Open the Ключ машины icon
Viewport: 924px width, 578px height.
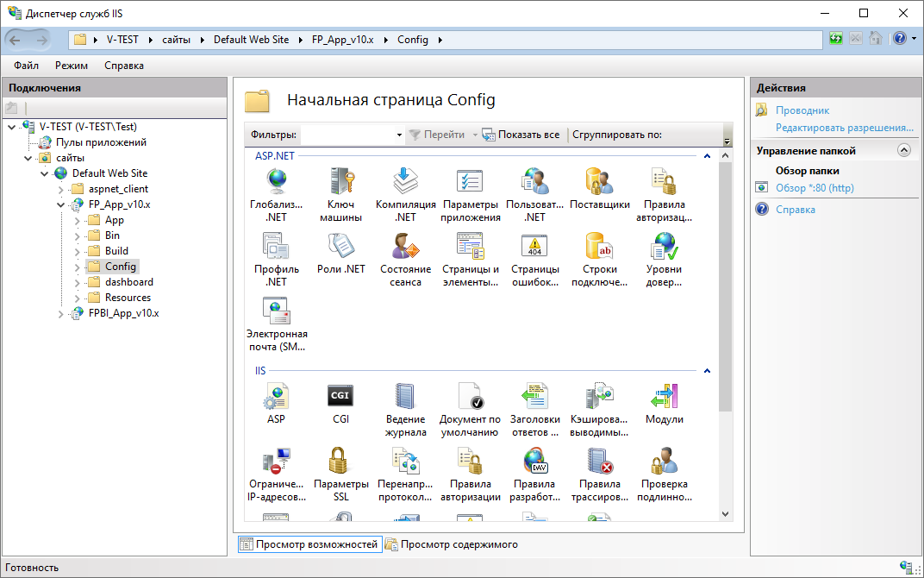[340, 182]
